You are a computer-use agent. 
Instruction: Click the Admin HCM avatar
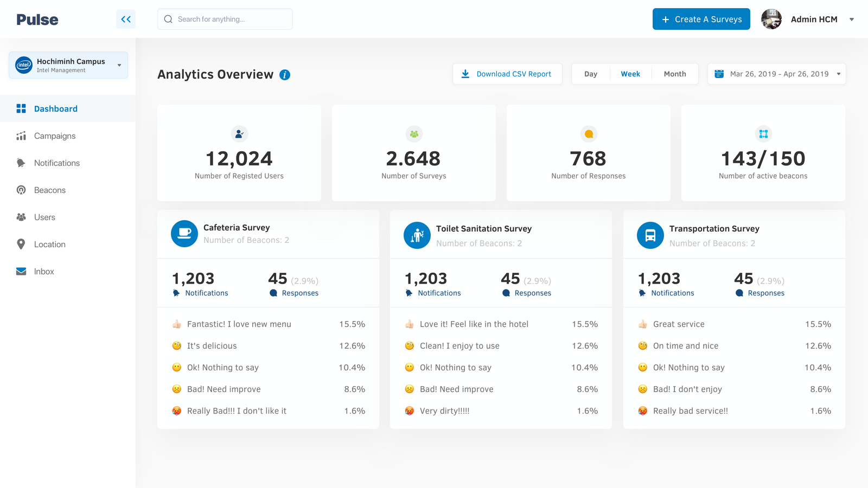[771, 19]
